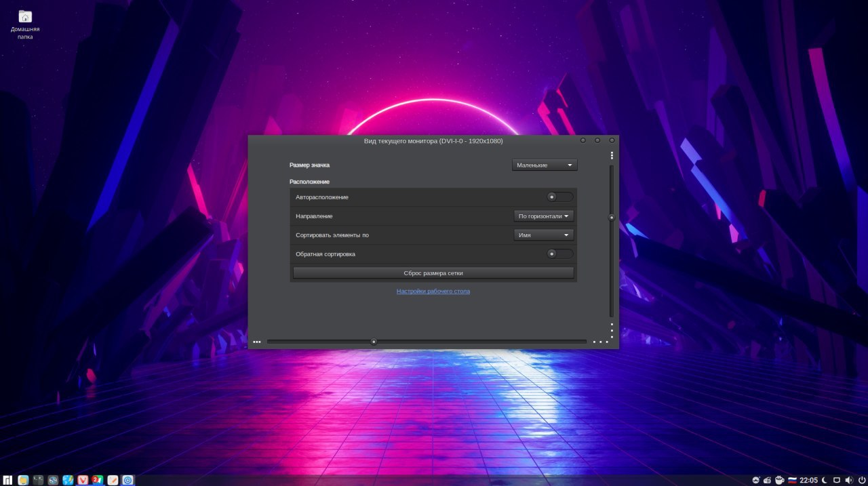Image resolution: width=868 pixels, height=486 pixels.
Task: Click the dots icon right of horizontal slider
Action: point(601,342)
